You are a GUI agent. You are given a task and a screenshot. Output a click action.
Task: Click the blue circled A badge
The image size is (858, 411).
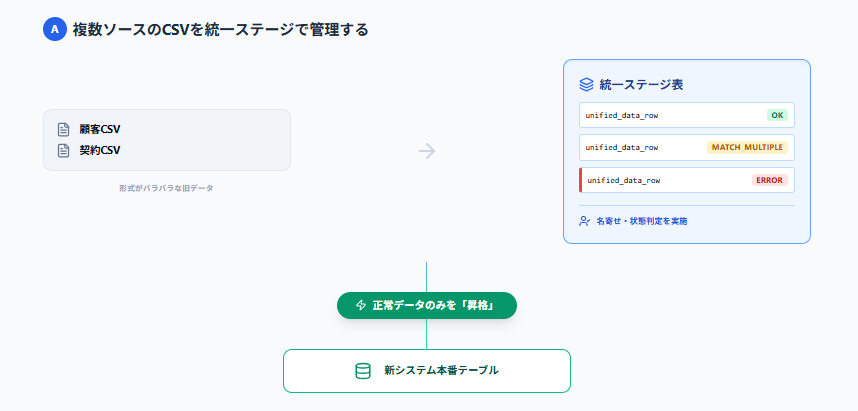[x=54, y=29]
